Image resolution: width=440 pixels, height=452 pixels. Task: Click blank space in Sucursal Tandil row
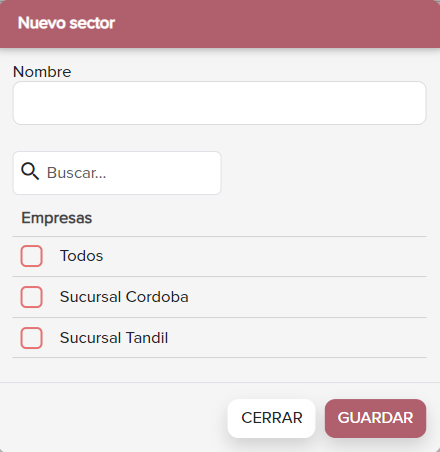coord(300,338)
